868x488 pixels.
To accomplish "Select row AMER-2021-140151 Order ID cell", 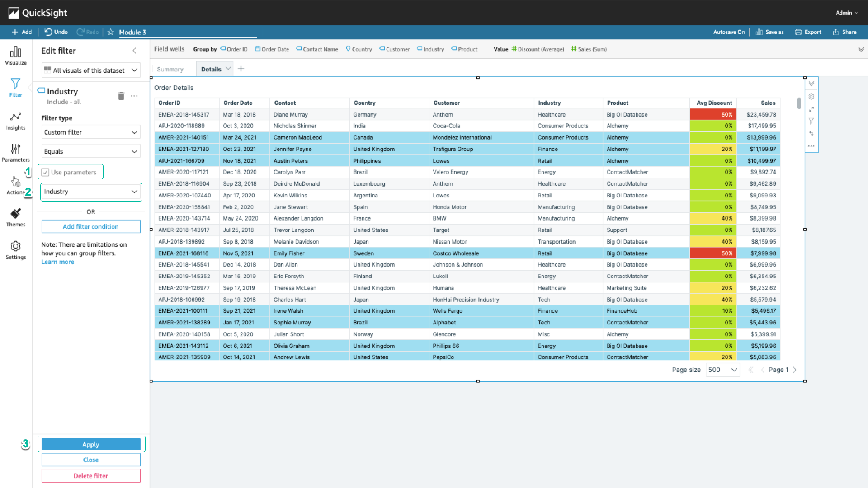I will (187, 137).
